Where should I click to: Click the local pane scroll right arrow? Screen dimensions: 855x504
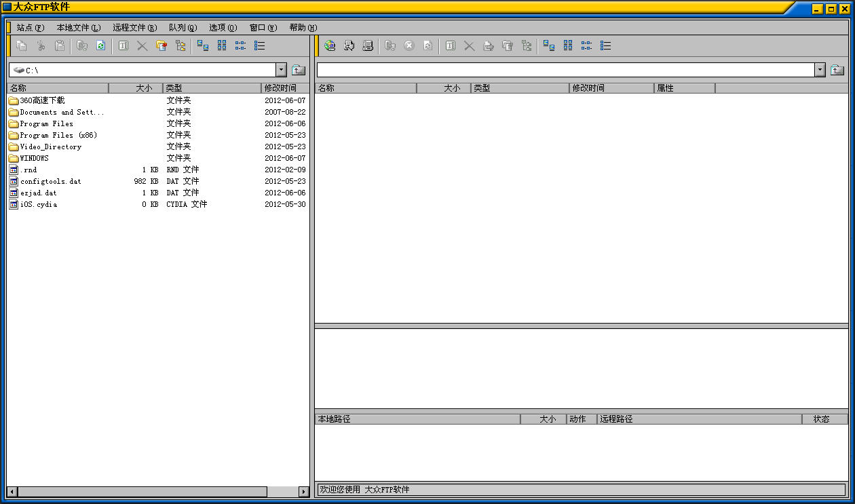304,492
